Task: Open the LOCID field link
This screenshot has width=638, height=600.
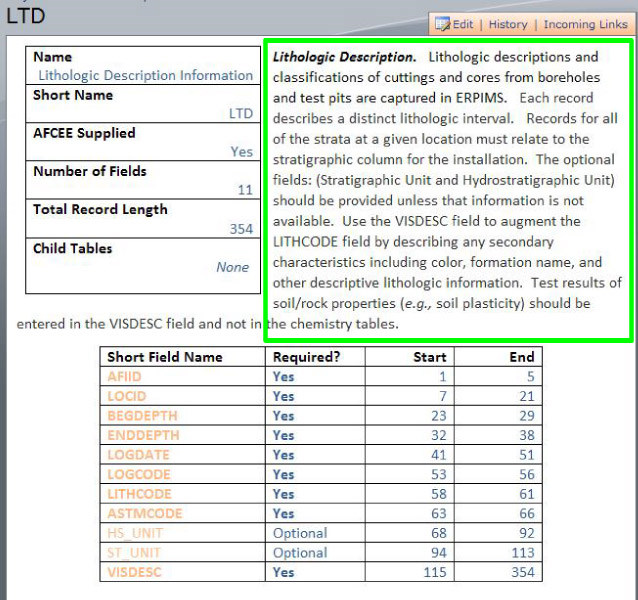Action: [126, 396]
